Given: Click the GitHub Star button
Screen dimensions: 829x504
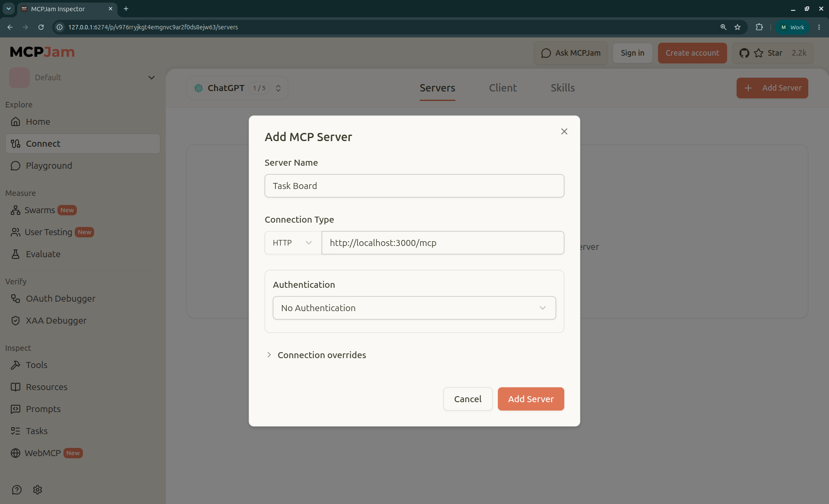Looking at the screenshot, I should click(x=772, y=53).
